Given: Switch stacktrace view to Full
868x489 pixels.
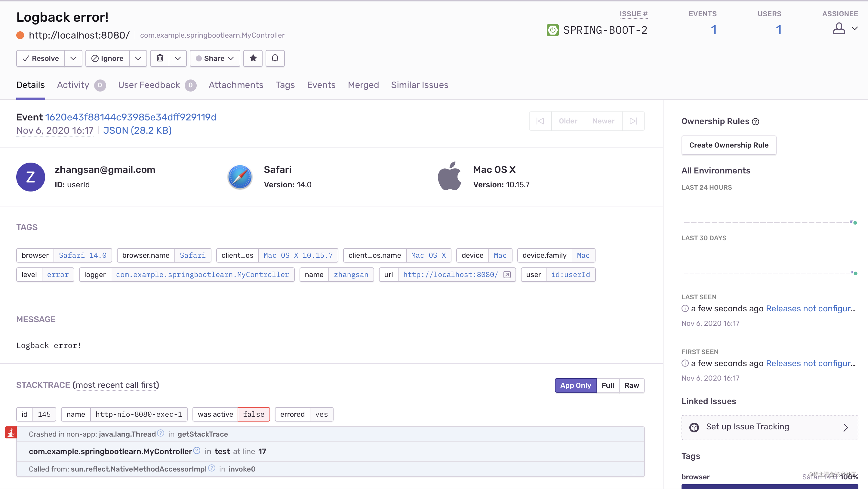Looking at the screenshot, I should [608, 385].
